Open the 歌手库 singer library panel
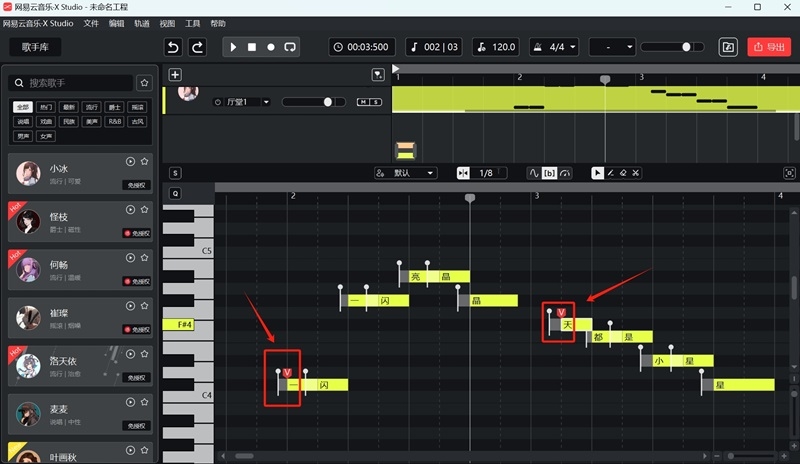The image size is (800, 464). (x=35, y=47)
